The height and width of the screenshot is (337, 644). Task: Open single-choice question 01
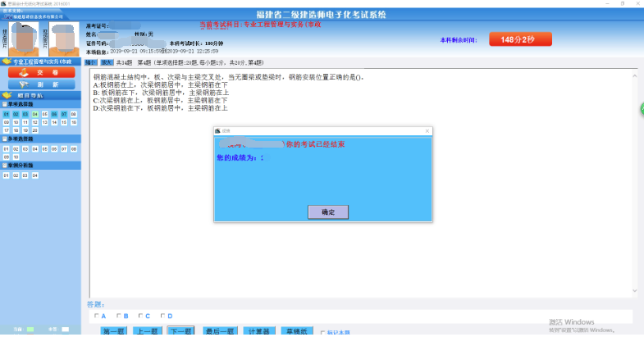(x=7, y=114)
